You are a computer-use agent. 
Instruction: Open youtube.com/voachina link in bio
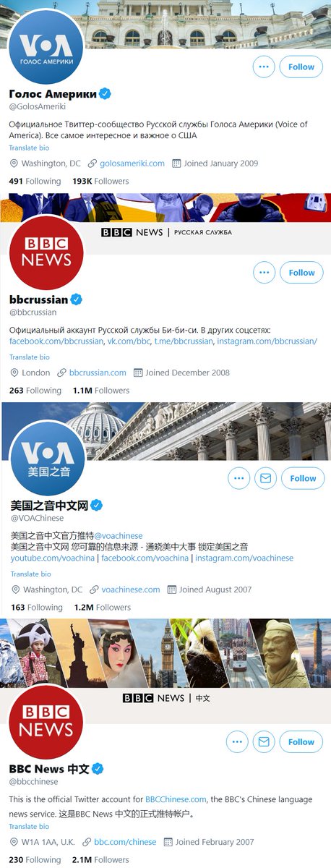pos(53,558)
